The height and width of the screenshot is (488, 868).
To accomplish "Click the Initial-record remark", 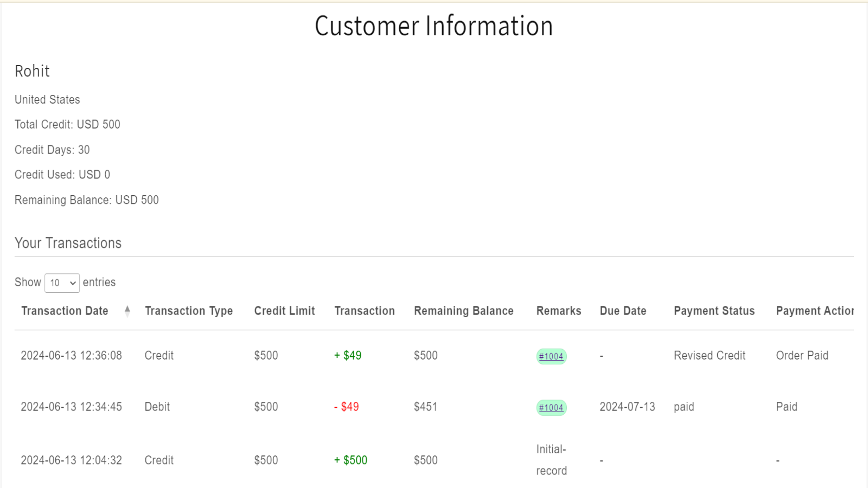I will coord(551,459).
